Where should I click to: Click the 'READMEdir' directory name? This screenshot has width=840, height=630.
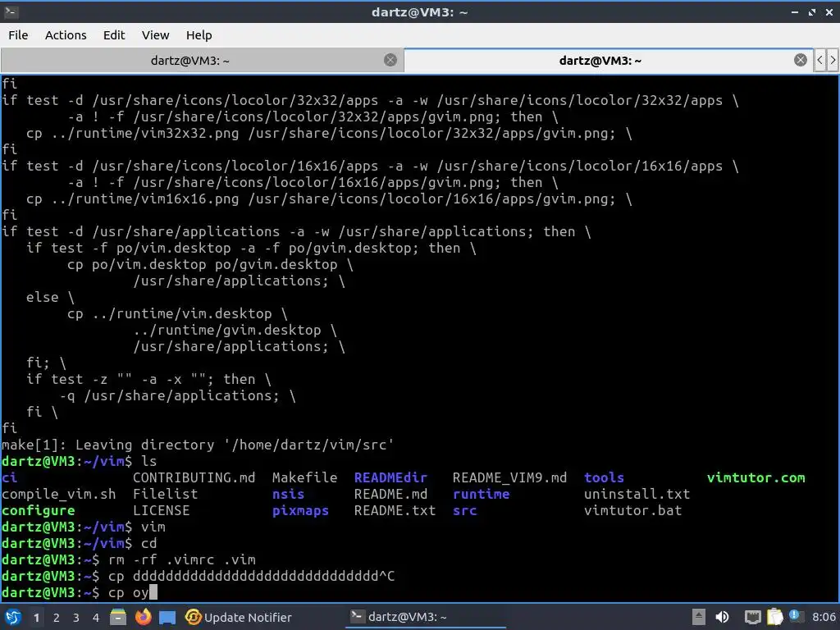tap(390, 478)
